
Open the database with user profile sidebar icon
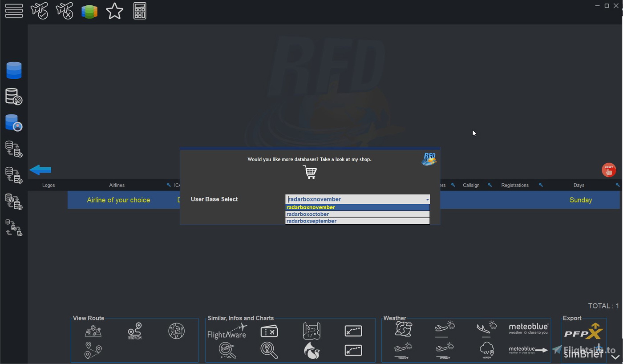[14, 122]
